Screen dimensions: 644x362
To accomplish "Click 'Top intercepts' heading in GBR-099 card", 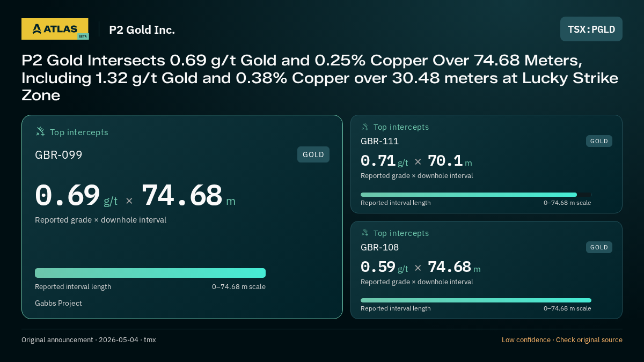I will 79,132.
